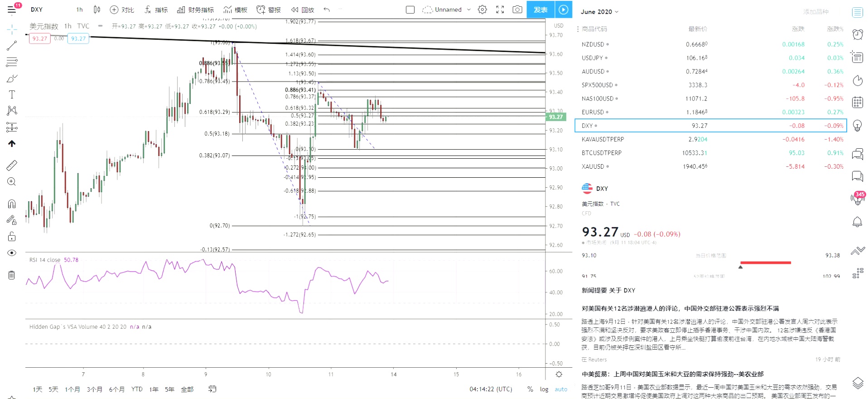Open the indicator templates menu
This screenshot has width=868, height=399.
(x=236, y=10)
